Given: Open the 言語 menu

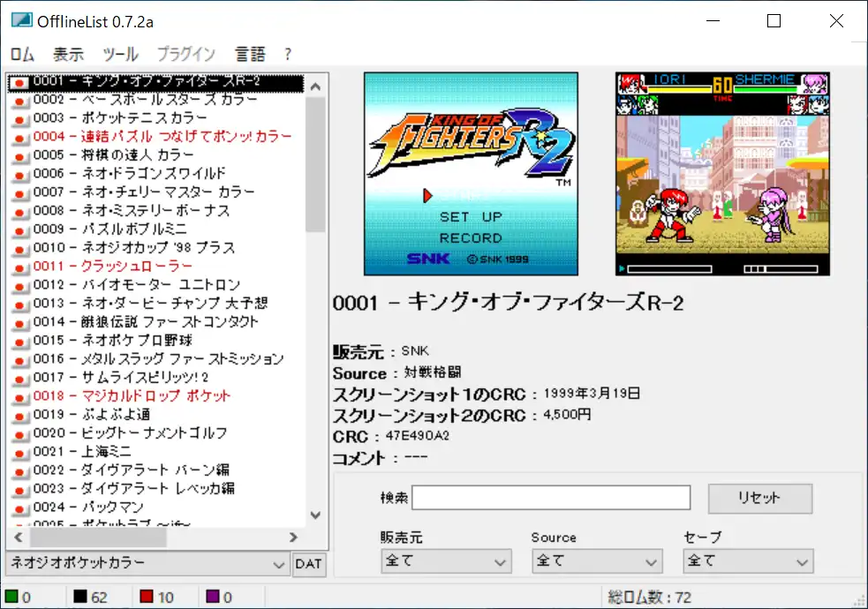Looking at the screenshot, I should click(252, 53).
